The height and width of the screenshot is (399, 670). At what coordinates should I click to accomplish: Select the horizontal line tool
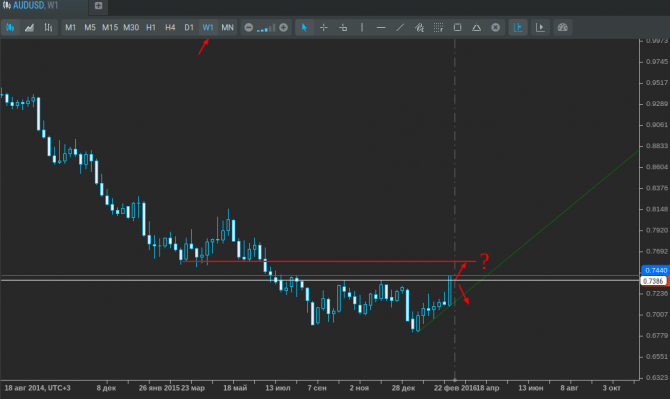pos(381,28)
